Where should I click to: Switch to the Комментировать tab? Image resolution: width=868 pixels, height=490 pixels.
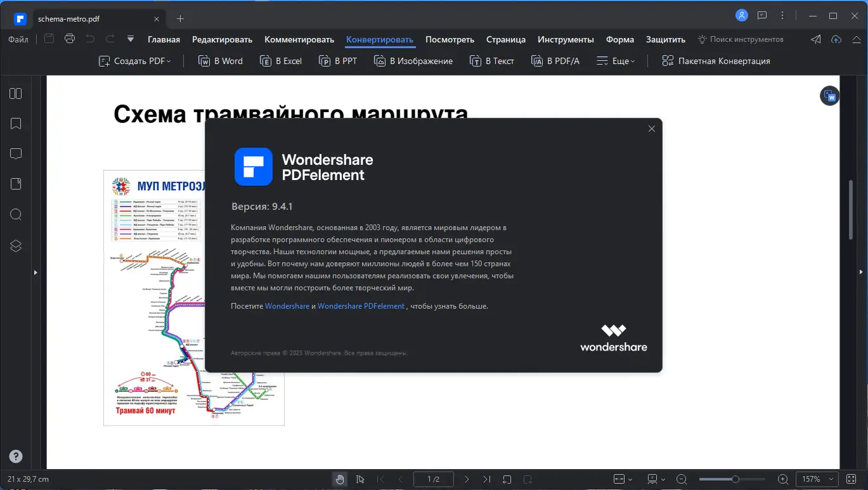pyautogui.click(x=299, y=39)
